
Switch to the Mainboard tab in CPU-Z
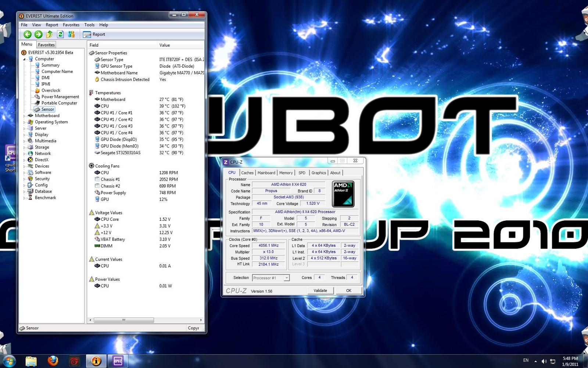[266, 173]
